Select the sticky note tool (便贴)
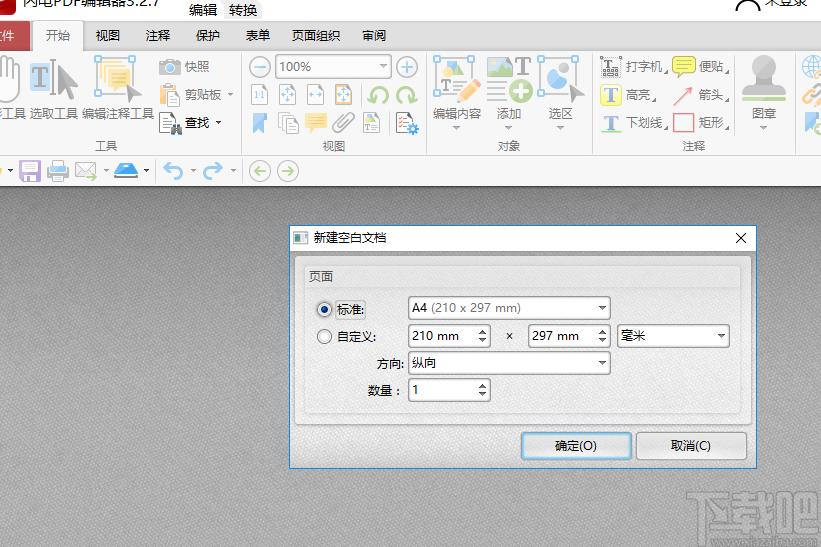 pos(700,67)
